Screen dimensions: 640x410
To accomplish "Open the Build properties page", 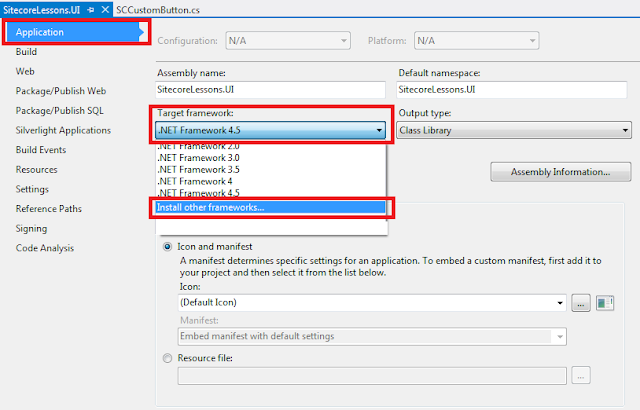I will [x=26, y=52].
